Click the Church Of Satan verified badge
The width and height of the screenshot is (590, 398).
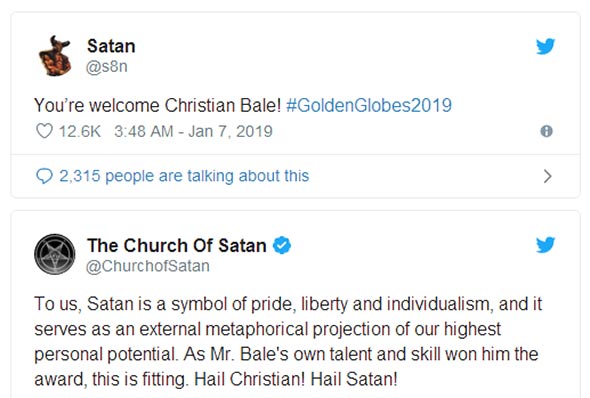pyautogui.click(x=281, y=245)
